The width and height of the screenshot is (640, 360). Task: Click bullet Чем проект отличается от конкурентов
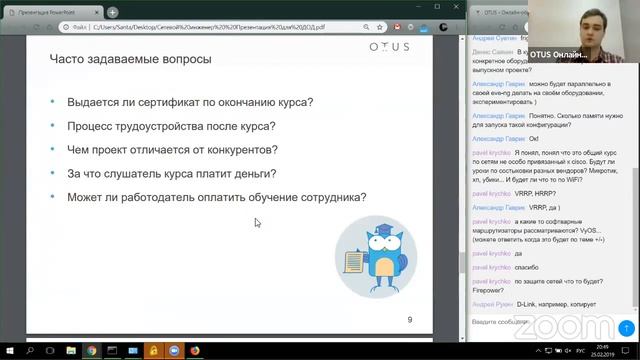point(172,150)
